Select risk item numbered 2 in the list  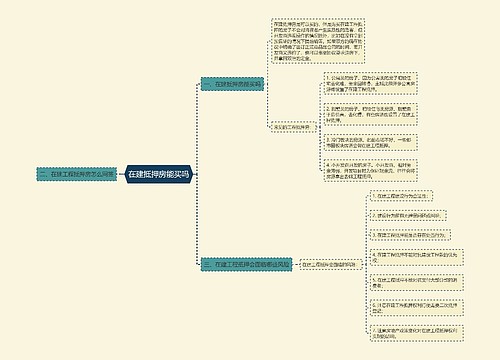click(x=408, y=215)
